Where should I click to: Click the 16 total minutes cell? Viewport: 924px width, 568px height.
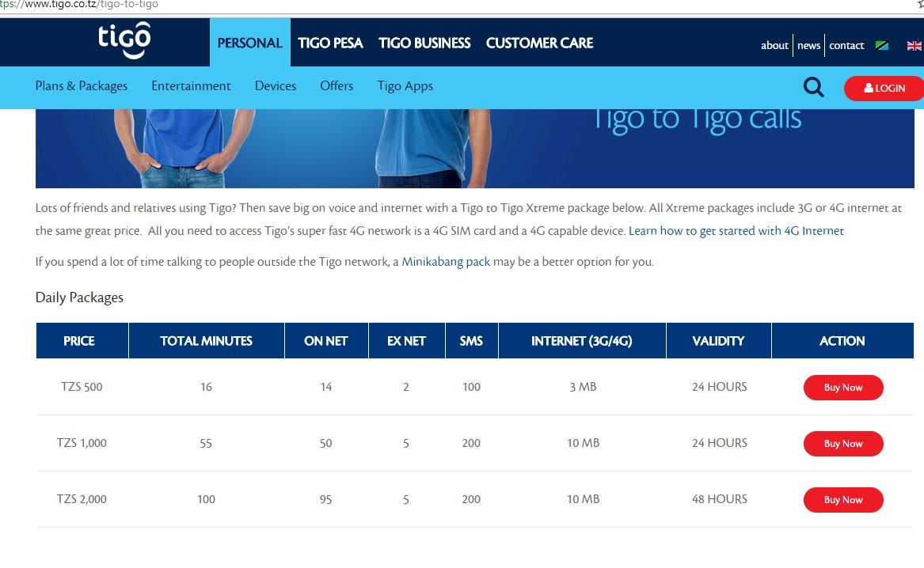click(x=206, y=387)
